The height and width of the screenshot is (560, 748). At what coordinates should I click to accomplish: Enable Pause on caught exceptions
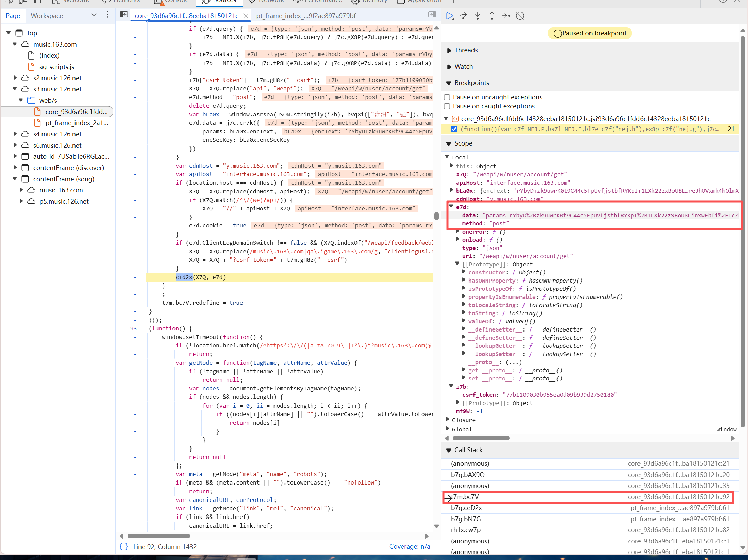(447, 106)
